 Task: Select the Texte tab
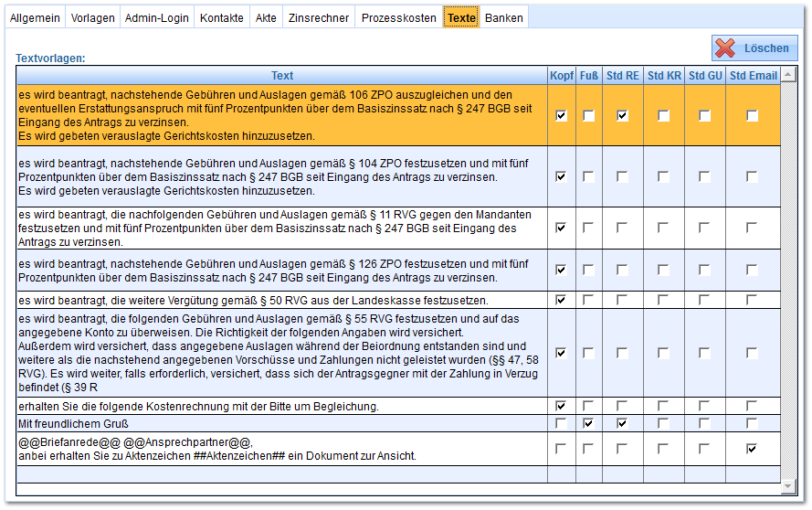point(461,17)
